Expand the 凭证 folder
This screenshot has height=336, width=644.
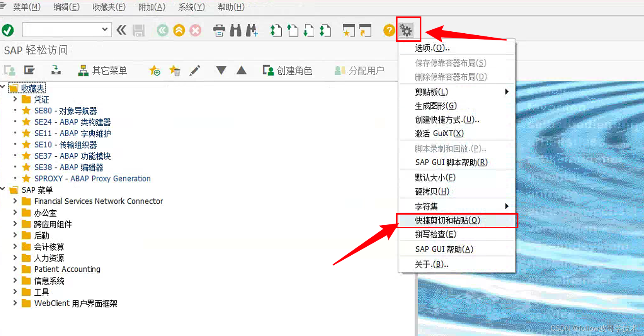(x=15, y=99)
